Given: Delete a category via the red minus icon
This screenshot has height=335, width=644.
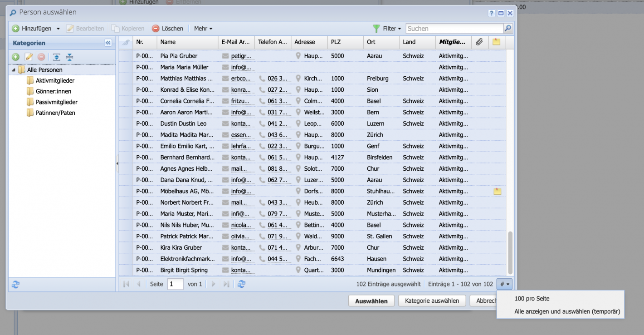Looking at the screenshot, I should point(41,57).
